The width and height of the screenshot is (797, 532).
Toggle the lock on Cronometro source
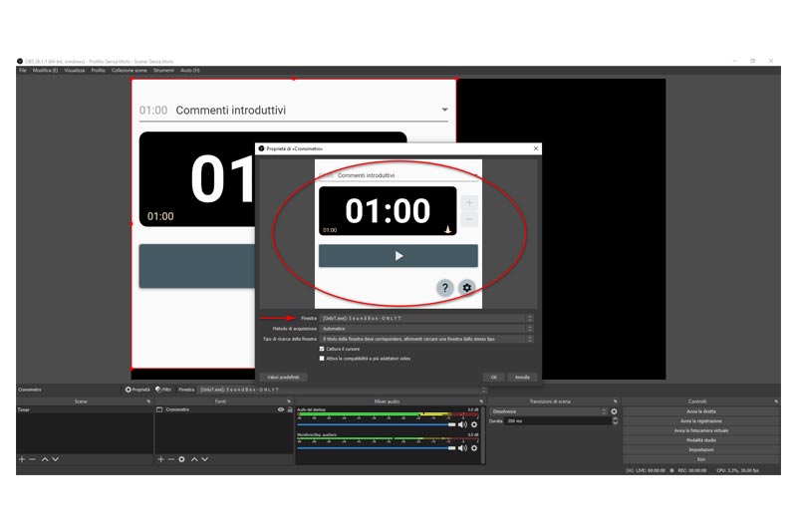(x=290, y=409)
